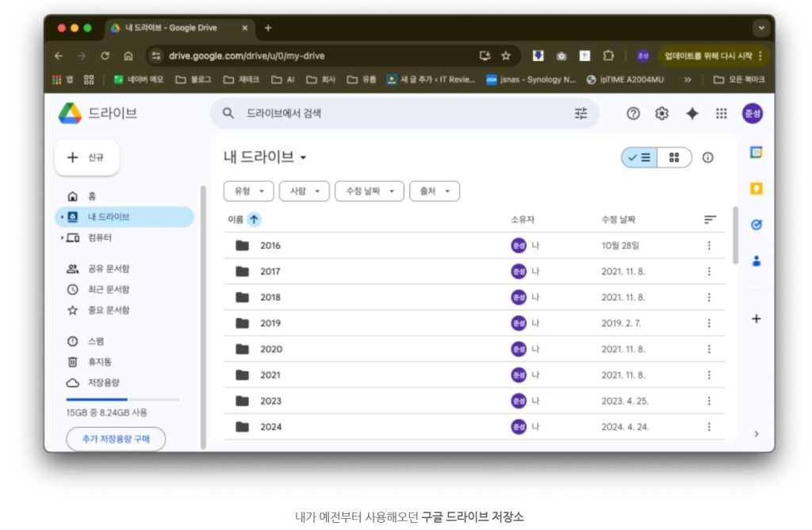Viewport: 812px width, 530px height.
Task: Click the Drive search field
Action: 396,113
